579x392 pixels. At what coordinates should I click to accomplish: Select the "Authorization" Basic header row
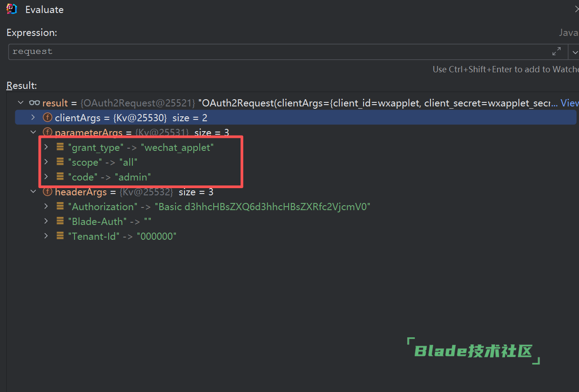click(x=219, y=207)
